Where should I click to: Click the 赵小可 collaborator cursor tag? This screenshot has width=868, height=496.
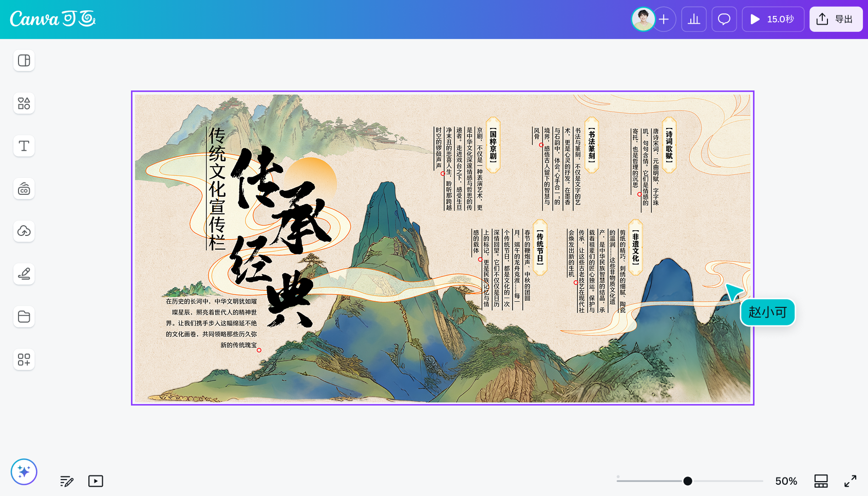(x=768, y=313)
